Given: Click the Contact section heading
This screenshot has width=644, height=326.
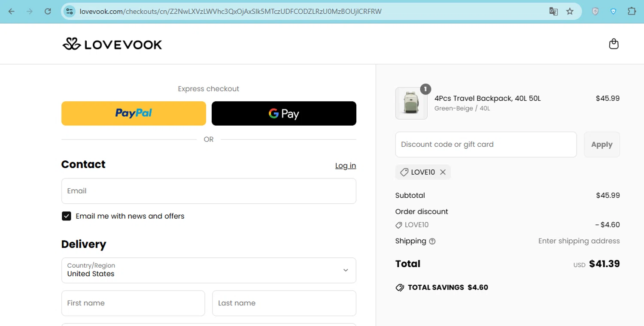Looking at the screenshot, I should (83, 164).
